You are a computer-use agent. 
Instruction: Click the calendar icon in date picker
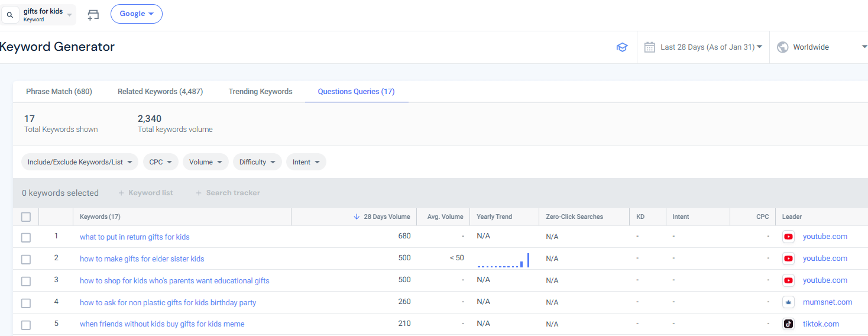pos(649,47)
